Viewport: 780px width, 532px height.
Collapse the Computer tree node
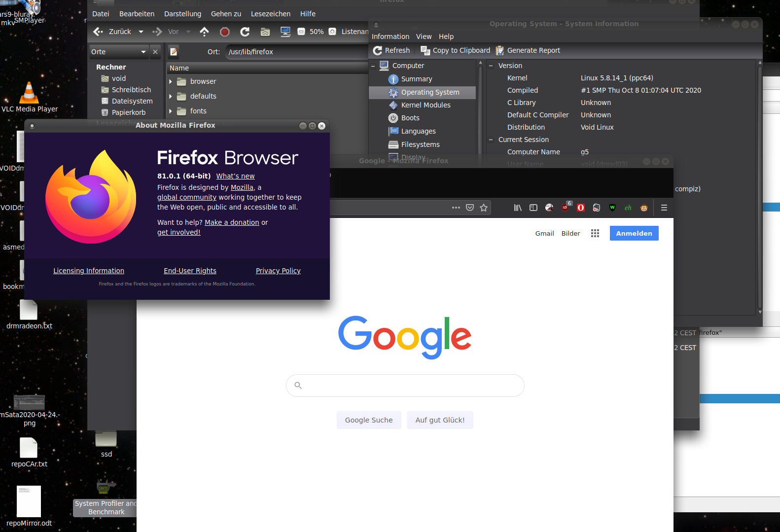[373, 66]
